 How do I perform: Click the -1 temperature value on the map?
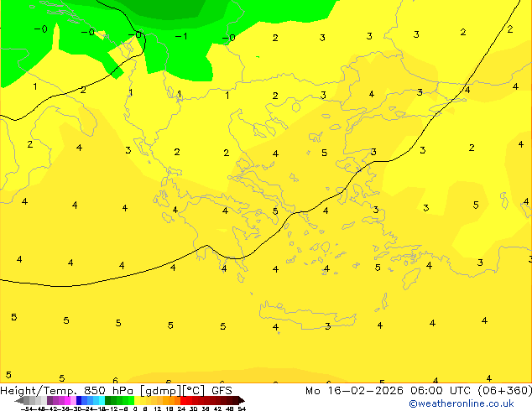coord(181,36)
